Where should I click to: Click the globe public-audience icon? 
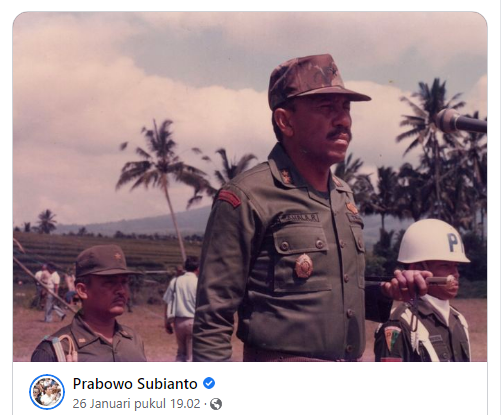216,404
